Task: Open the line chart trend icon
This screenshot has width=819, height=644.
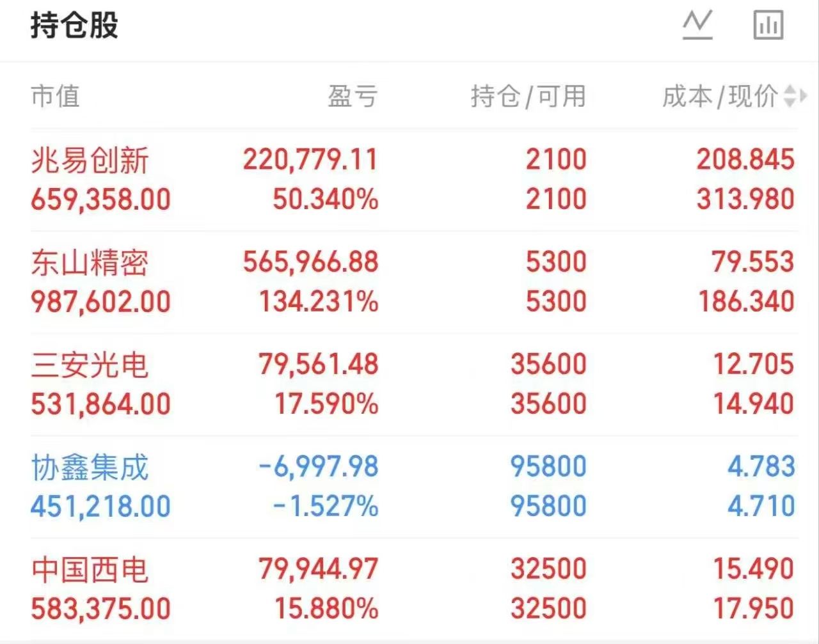Action: click(697, 26)
